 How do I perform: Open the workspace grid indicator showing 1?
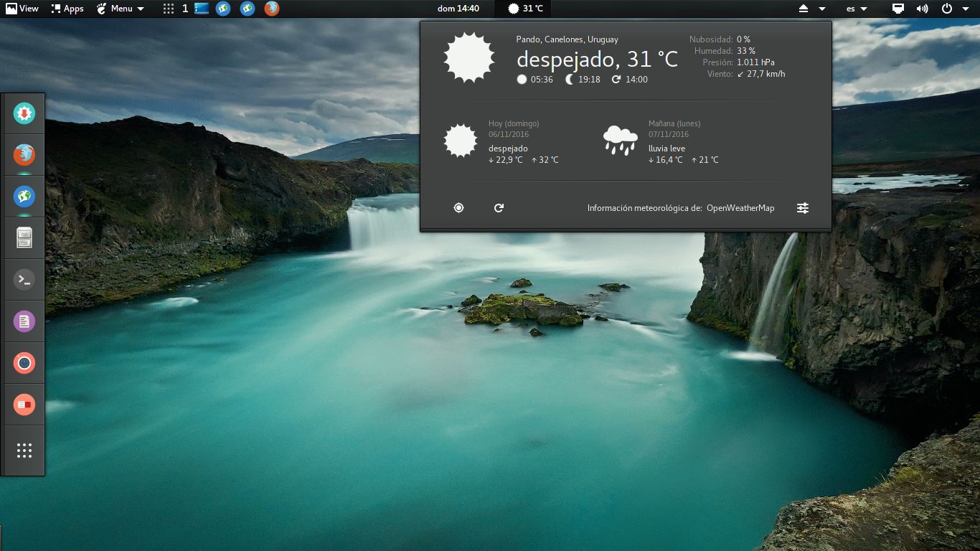click(176, 9)
